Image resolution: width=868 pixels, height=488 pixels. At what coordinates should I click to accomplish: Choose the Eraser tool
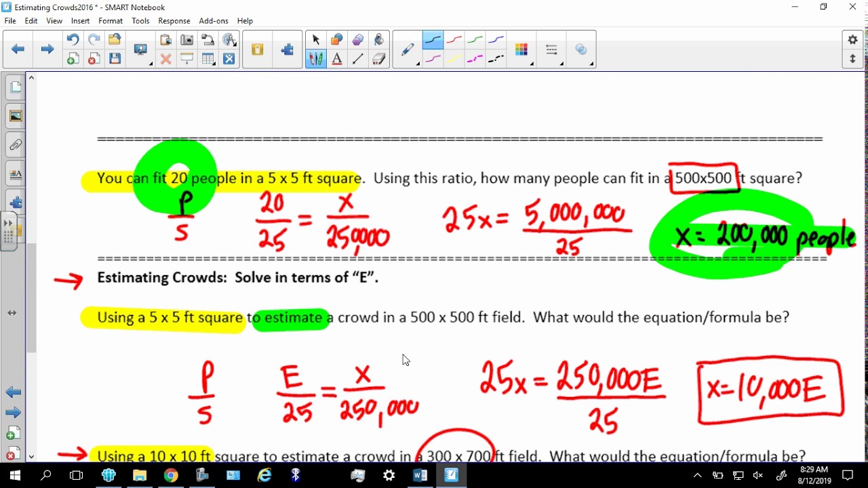tap(378, 59)
